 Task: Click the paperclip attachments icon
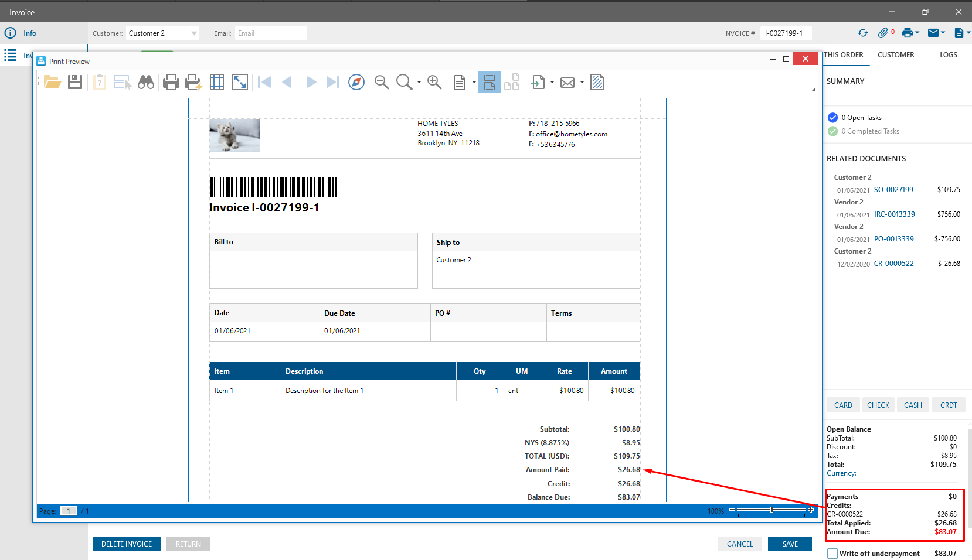pyautogui.click(x=883, y=33)
